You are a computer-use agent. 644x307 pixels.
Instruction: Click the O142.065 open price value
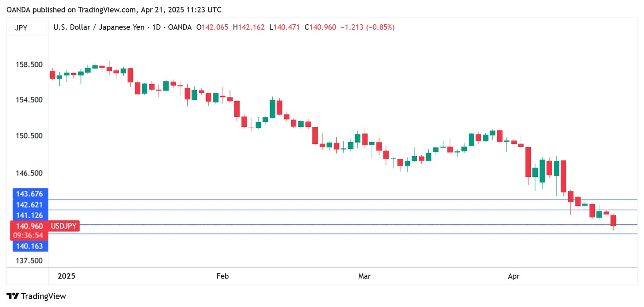212,28
